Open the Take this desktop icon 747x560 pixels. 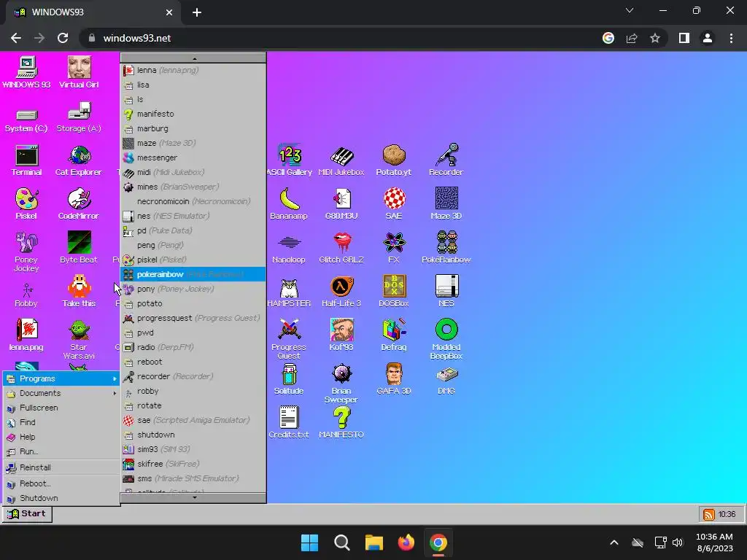click(x=79, y=292)
